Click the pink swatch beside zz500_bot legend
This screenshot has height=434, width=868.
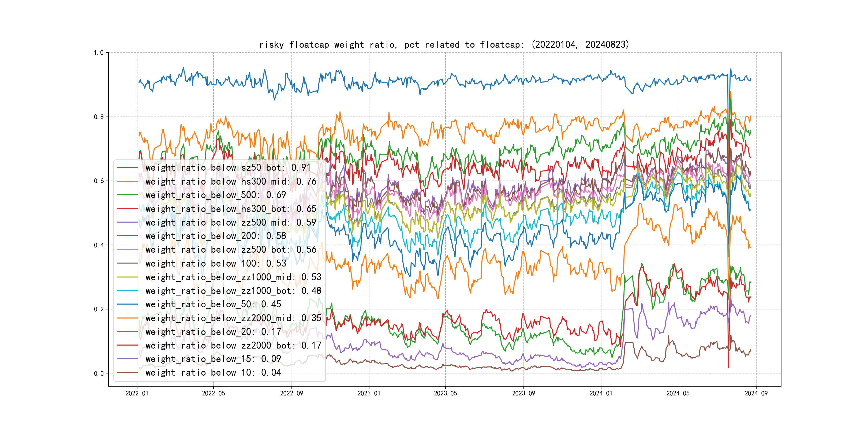[127, 250]
